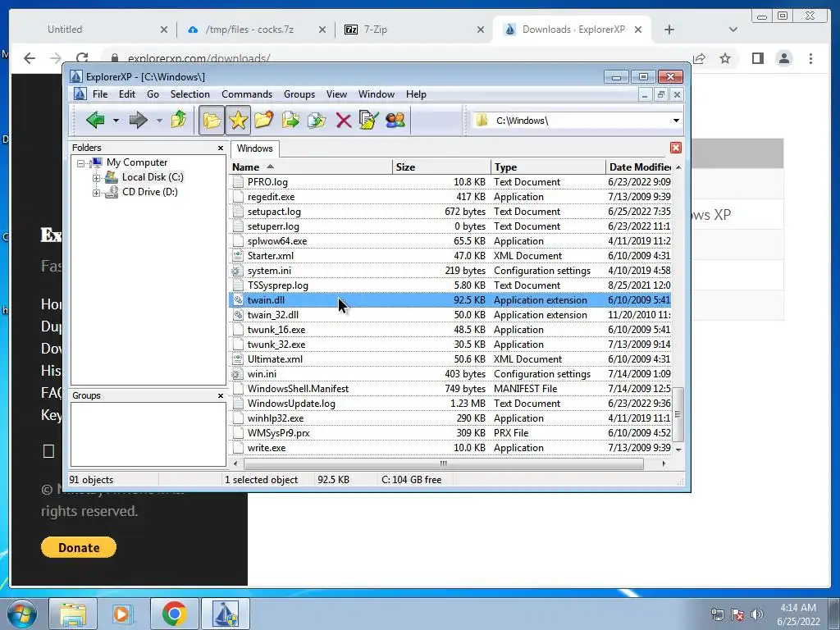Open the C:\Windows\ address dropdown
The width and height of the screenshot is (840, 630).
tap(676, 121)
